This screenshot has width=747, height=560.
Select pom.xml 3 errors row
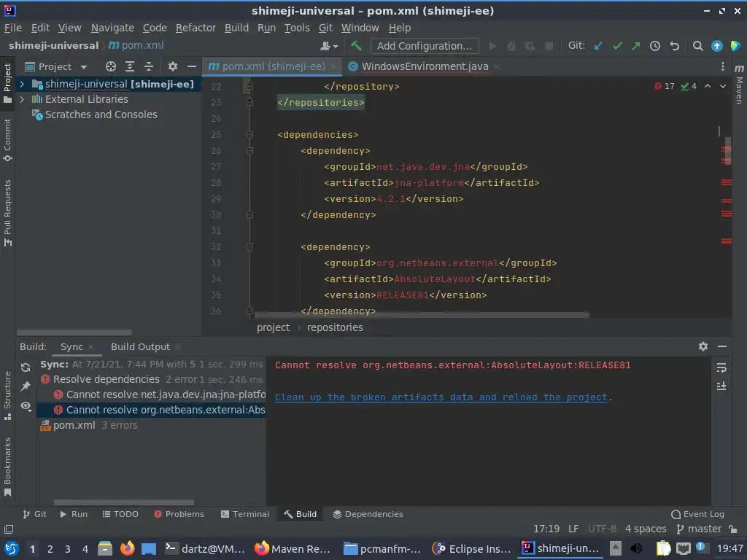pos(152,425)
